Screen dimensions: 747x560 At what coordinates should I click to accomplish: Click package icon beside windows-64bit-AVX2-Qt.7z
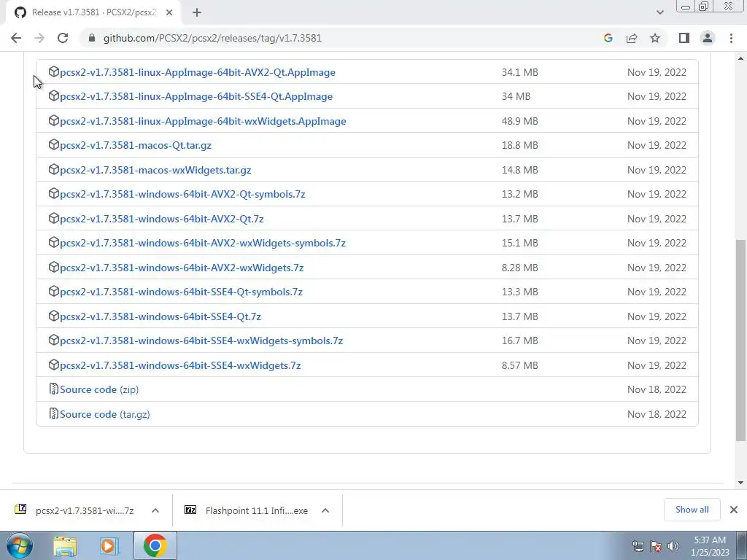(x=54, y=218)
